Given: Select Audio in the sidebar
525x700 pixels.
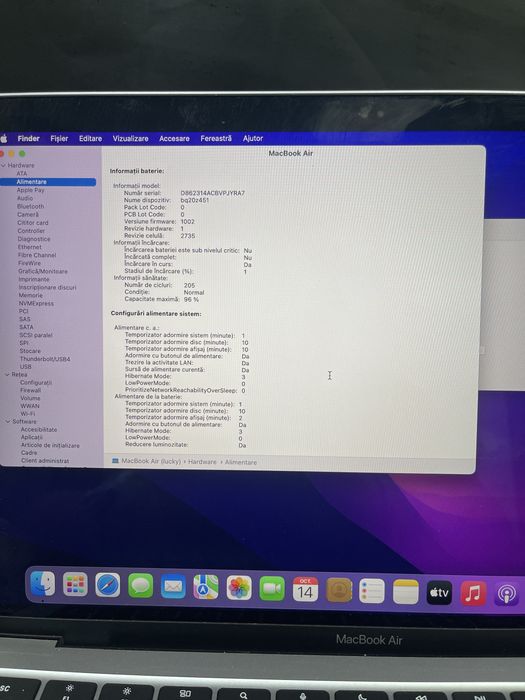Looking at the screenshot, I should pyautogui.click(x=25, y=198).
